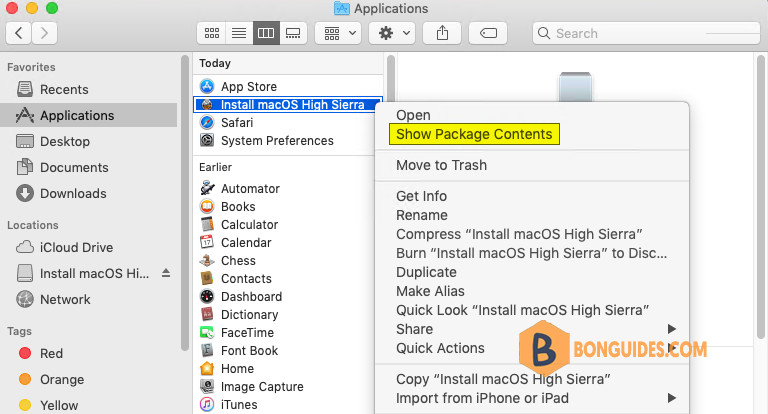This screenshot has width=768, height=414.
Task: Click the Share toolbar button
Action: 442,33
